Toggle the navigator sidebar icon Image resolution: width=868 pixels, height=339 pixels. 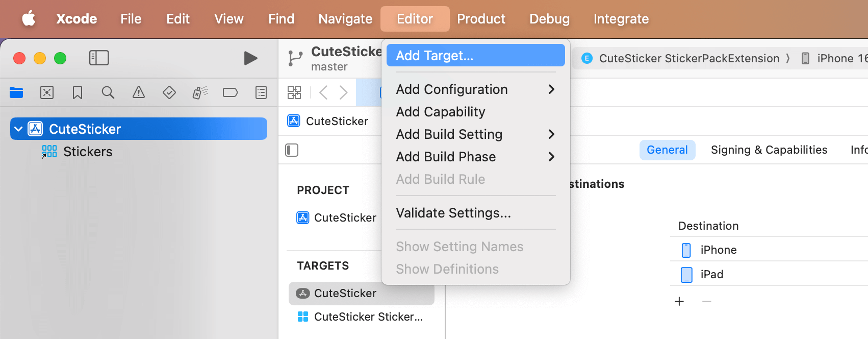pos(99,58)
